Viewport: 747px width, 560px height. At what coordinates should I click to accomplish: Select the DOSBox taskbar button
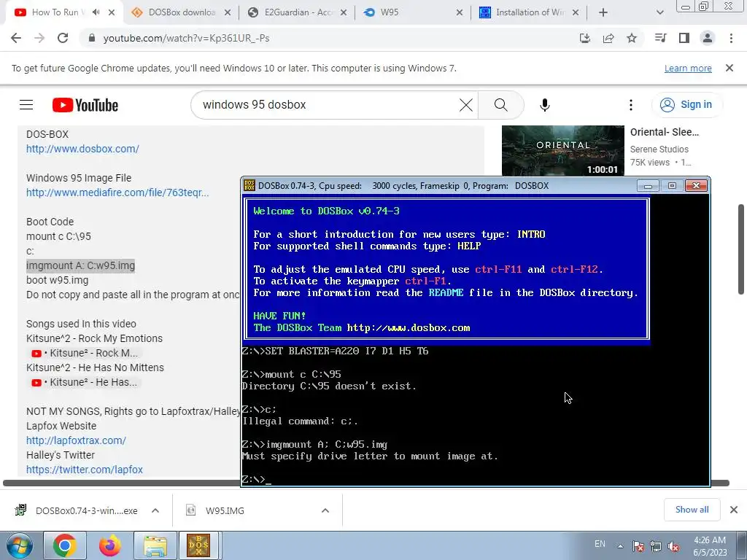click(198, 545)
